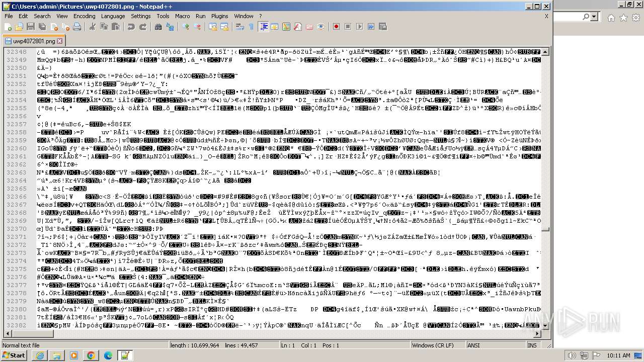
Task: Click the Print toolbar icon
Action: [77, 27]
